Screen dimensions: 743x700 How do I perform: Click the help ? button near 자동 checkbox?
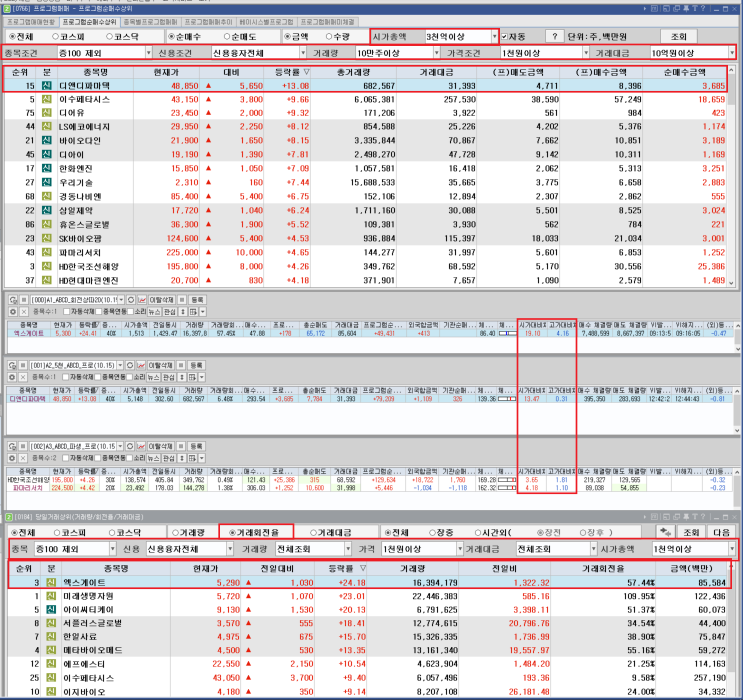coord(554,36)
